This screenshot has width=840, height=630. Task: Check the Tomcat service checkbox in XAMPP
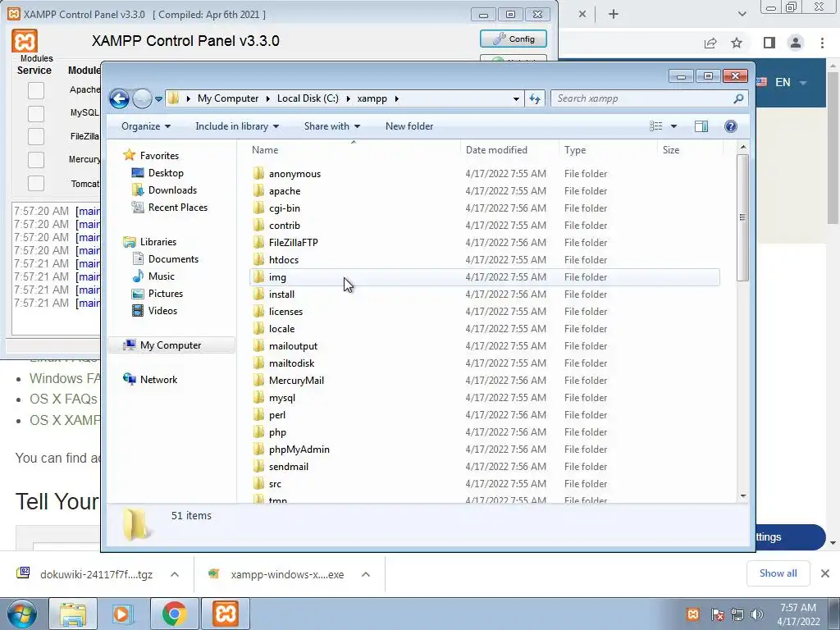pos(36,183)
